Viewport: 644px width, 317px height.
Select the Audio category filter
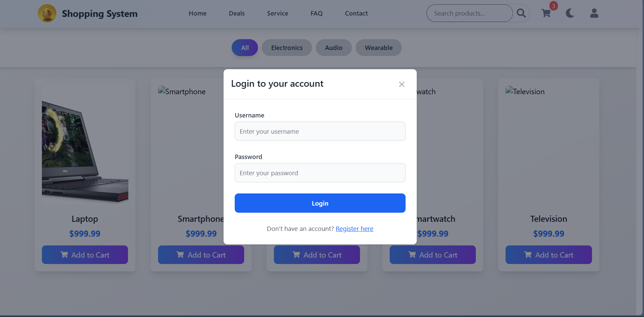point(333,48)
